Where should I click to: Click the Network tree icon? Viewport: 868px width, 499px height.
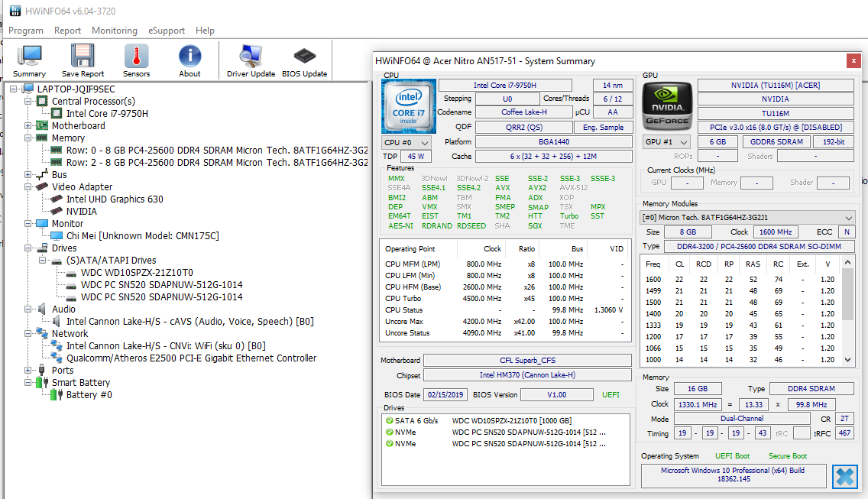(42, 333)
